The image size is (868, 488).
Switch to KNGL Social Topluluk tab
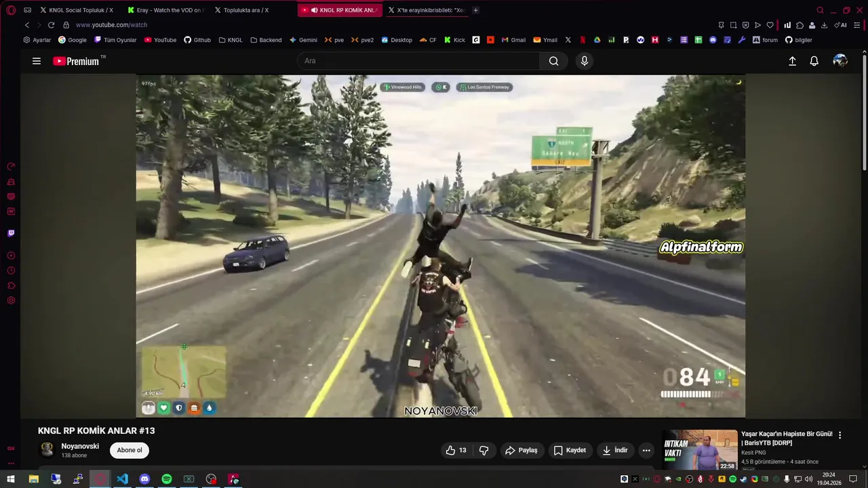77,10
